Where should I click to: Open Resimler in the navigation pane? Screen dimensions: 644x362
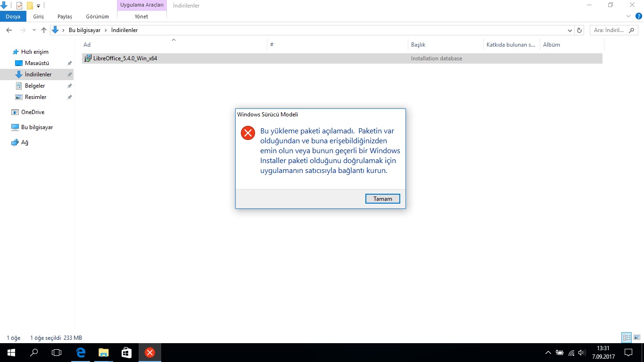36,97
